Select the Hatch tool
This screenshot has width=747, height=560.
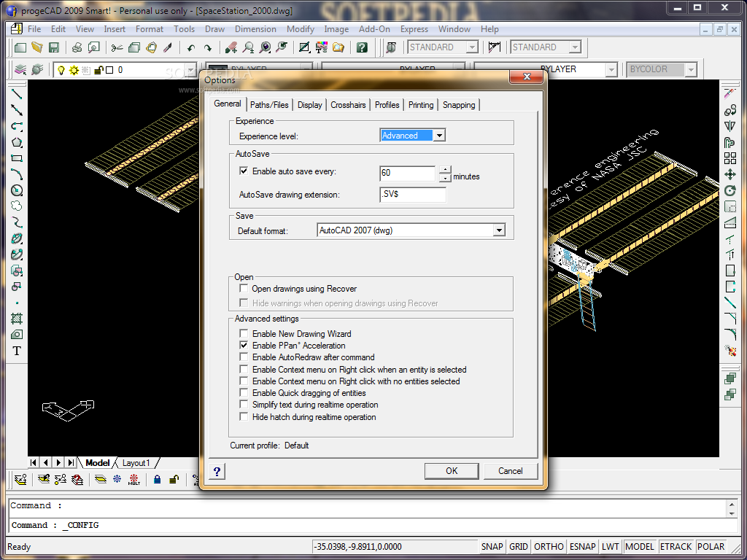tap(17, 318)
